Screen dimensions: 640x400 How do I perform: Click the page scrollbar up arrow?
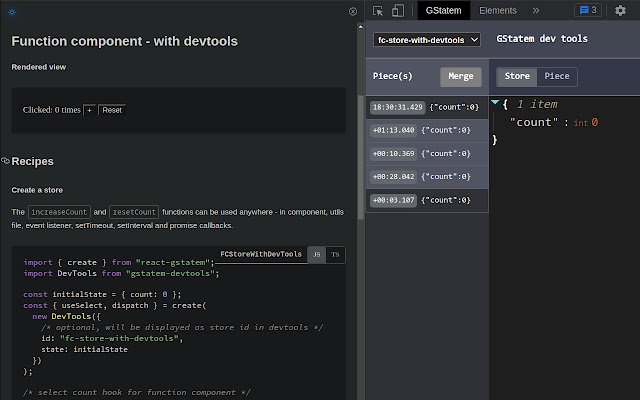pyautogui.click(x=360, y=27)
